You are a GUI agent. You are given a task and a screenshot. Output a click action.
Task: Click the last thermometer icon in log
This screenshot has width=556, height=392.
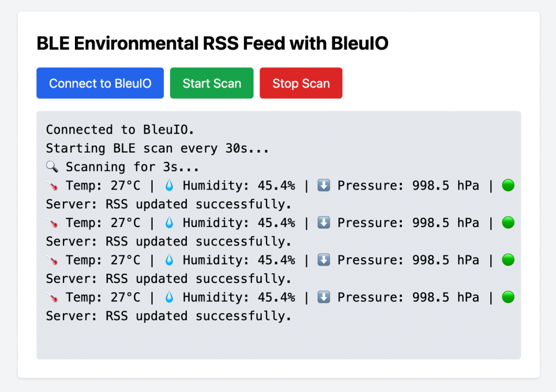52,297
